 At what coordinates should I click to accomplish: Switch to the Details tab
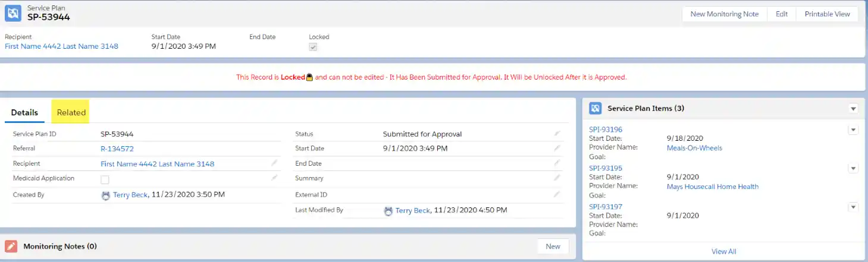tap(24, 112)
